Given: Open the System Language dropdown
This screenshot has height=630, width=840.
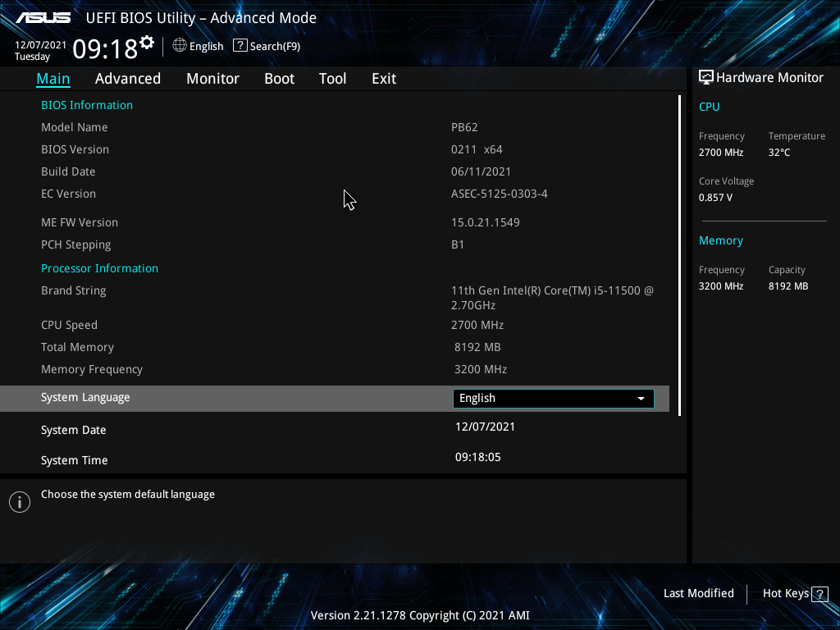Looking at the screenshot, I should tap(554, 399).
